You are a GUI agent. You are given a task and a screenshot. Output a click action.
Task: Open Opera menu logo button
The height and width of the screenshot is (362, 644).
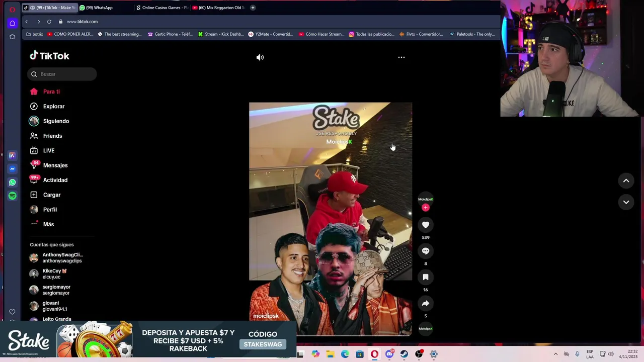12,9
